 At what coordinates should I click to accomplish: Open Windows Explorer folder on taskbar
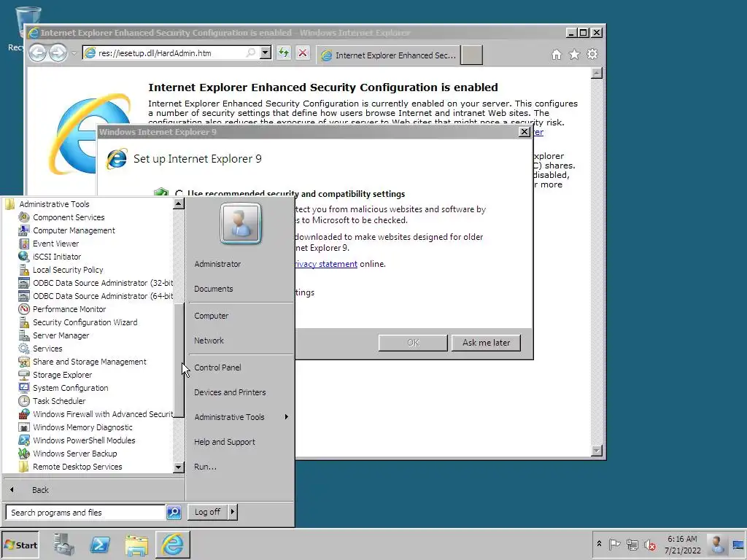pyautogui.click(x=136, y=545)
